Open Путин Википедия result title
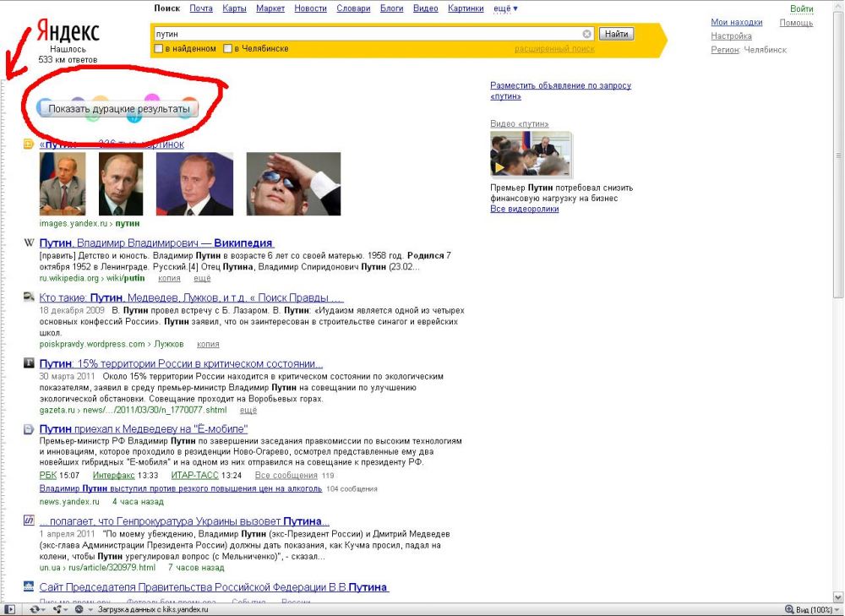Screen dimensions: 845x616 pos(157,243)
